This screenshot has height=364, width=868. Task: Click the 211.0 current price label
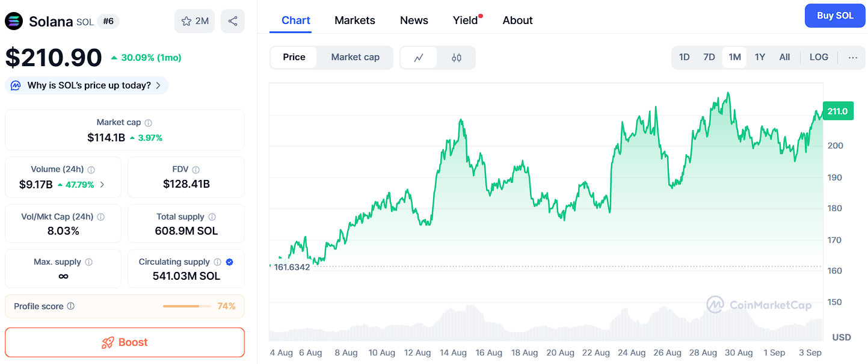click(837, 111)
